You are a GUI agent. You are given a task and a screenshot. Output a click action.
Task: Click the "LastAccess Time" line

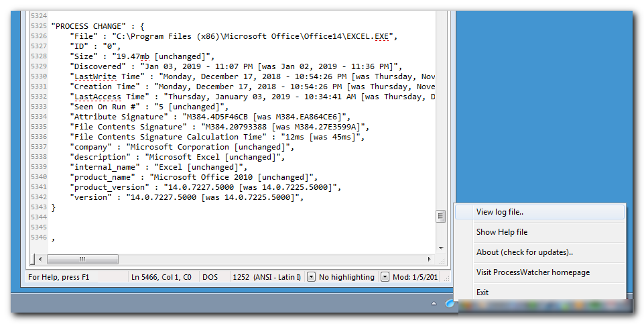point(252,97)
